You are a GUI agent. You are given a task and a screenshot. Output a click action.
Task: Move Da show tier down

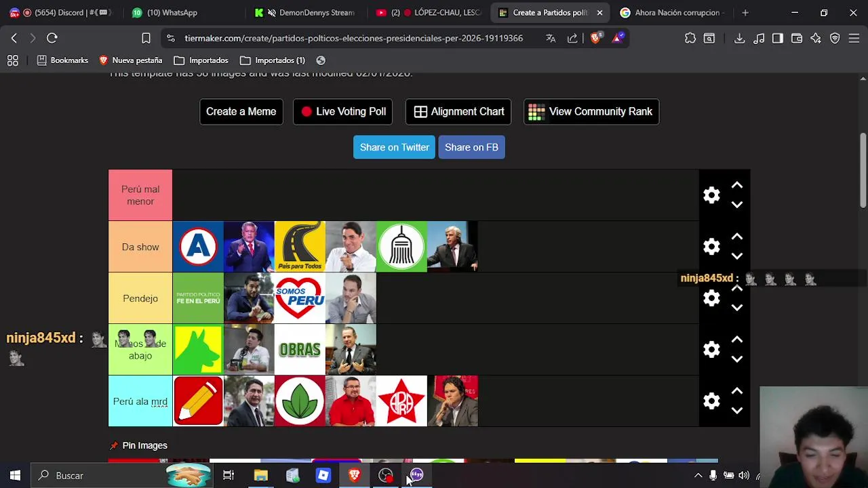pyautogui.click(x=737, y=256)
